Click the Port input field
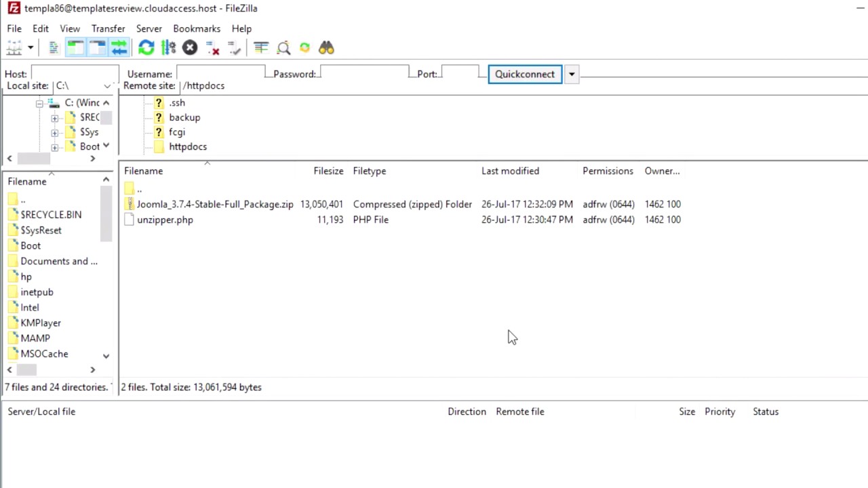868x488 pixels. 460,74
